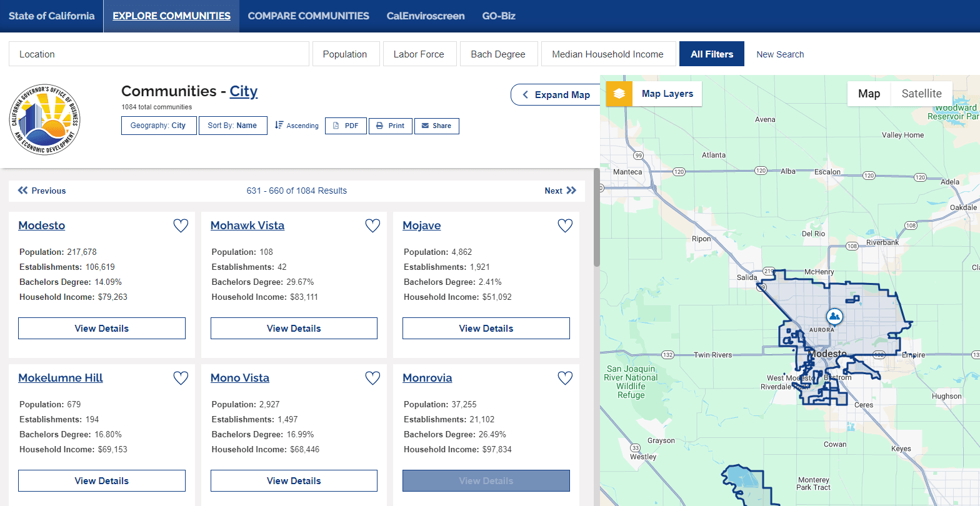
Task: Click the Oakdale label on the map
Action: click(963, 207)
